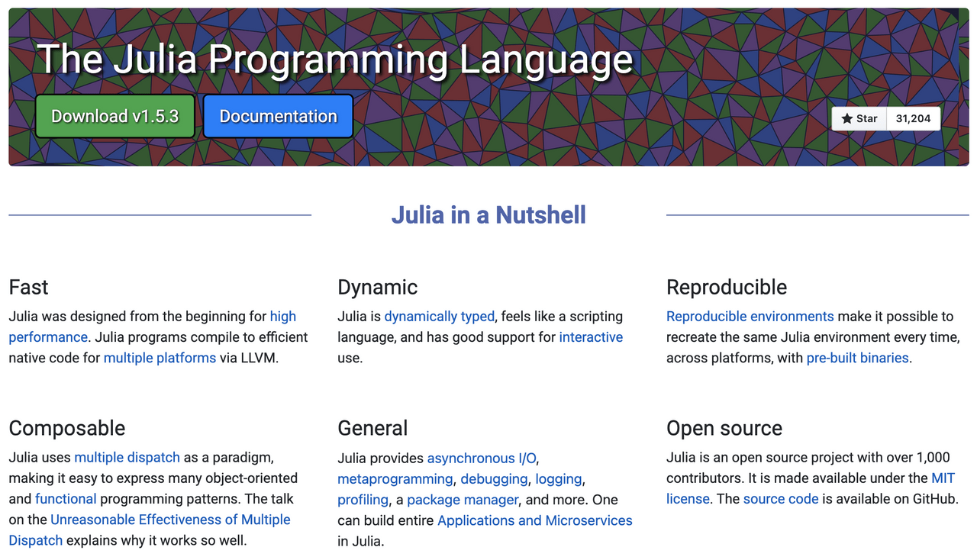
Task: Click the 'debugging' link
Action: (x=494, y=478)
